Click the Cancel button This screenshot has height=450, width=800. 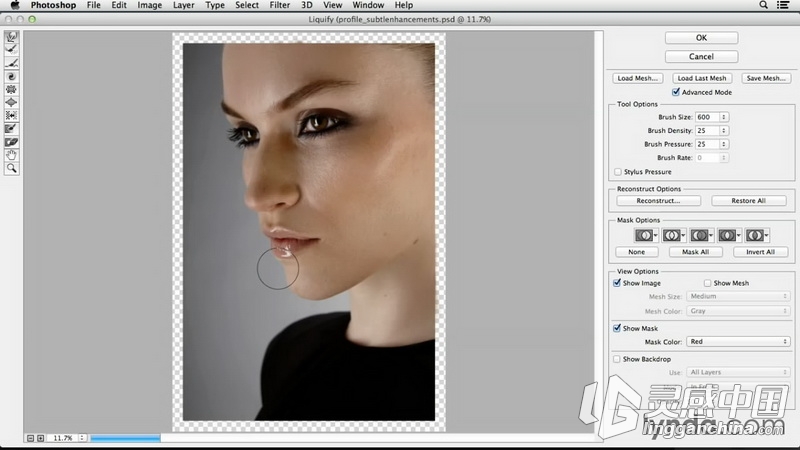tap(702, 57)
